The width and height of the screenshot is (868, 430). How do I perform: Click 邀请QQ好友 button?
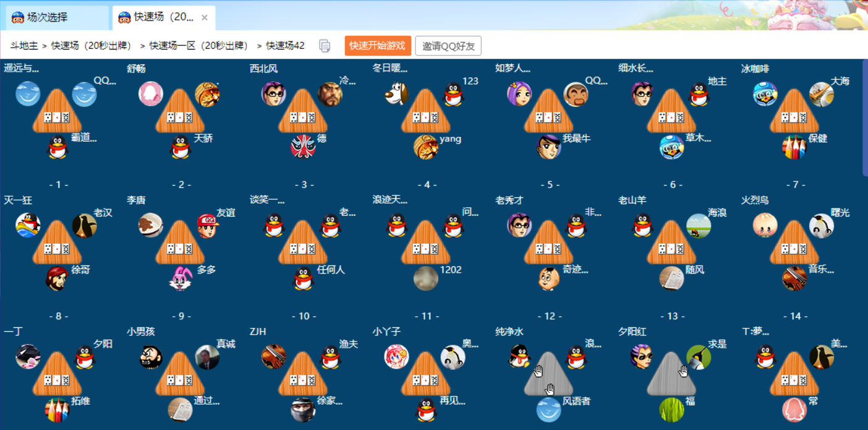(448, 46)
